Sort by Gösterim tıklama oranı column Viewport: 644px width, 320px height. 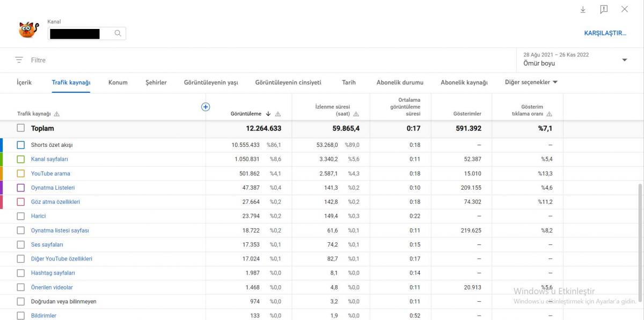pyautogui.click(x=527, y=110)
